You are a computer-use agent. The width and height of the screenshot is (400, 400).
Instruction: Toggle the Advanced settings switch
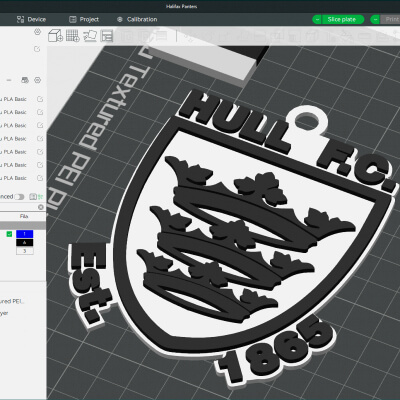(19, 197)
